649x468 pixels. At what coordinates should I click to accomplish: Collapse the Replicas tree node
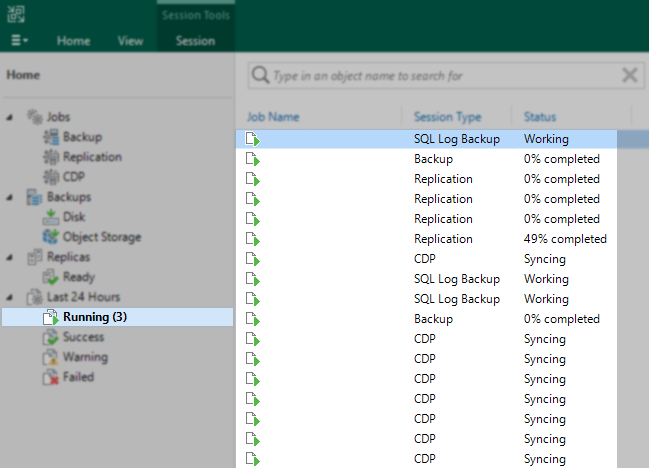point(10,257)
